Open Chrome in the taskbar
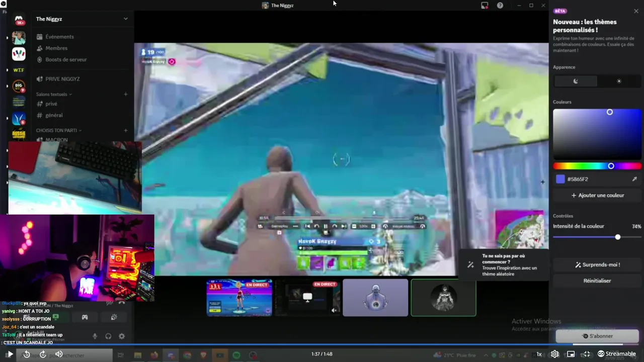The height and width of the screenshot is (362, 644). coord(187,355)
